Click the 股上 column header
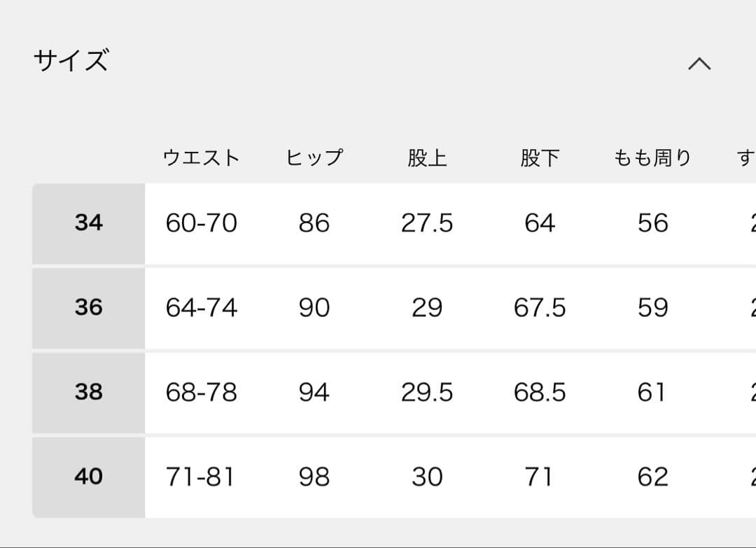 (x=427, y=157)
